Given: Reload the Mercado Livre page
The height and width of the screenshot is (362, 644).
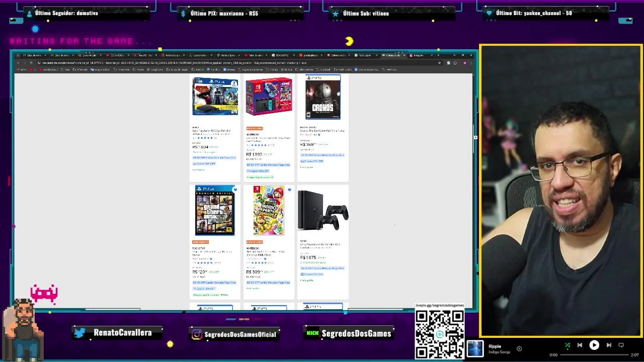Looking at the screenshot, I should pyautogui.click(x=31, y=63).
